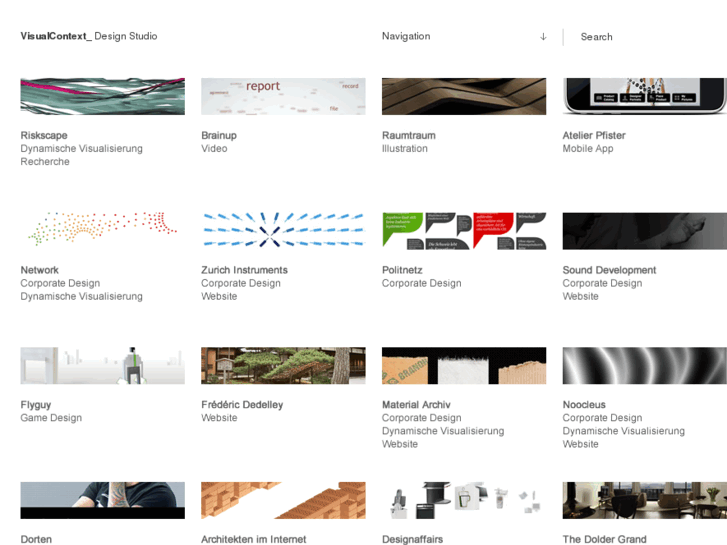This screenshot has width=727, height=545.
Task: Open the Brainup video thumbnail
Action: pyautogui.click(x=283, y=96)
